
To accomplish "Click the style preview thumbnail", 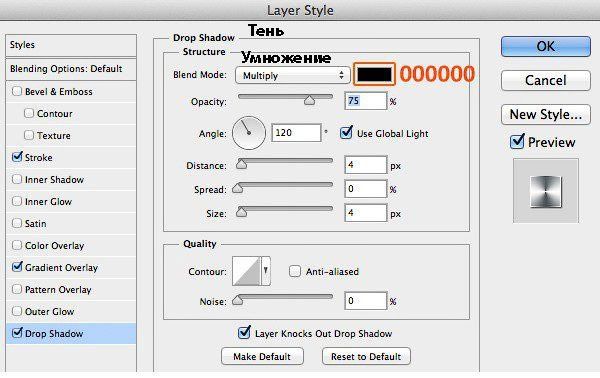I will tap(546, 191).
